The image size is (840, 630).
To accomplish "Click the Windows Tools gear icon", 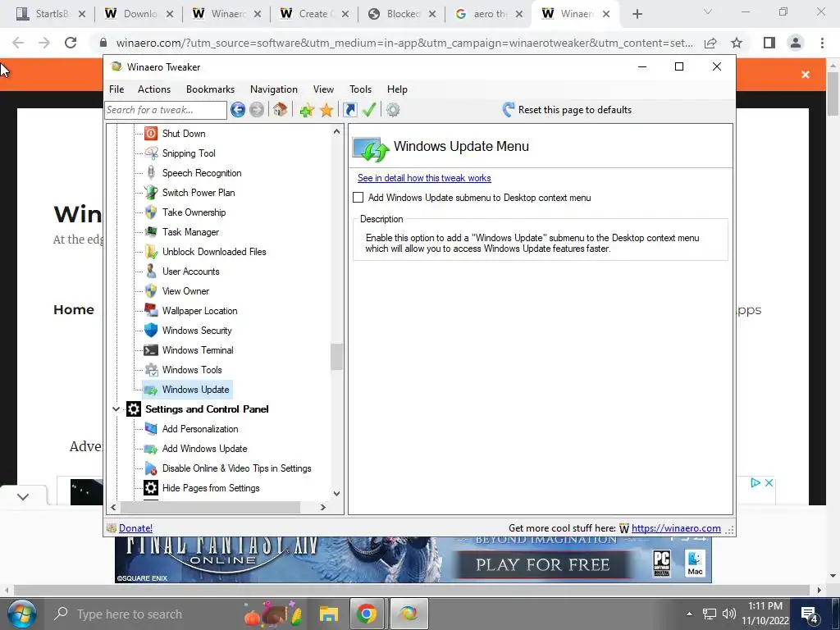I will 151,370.
